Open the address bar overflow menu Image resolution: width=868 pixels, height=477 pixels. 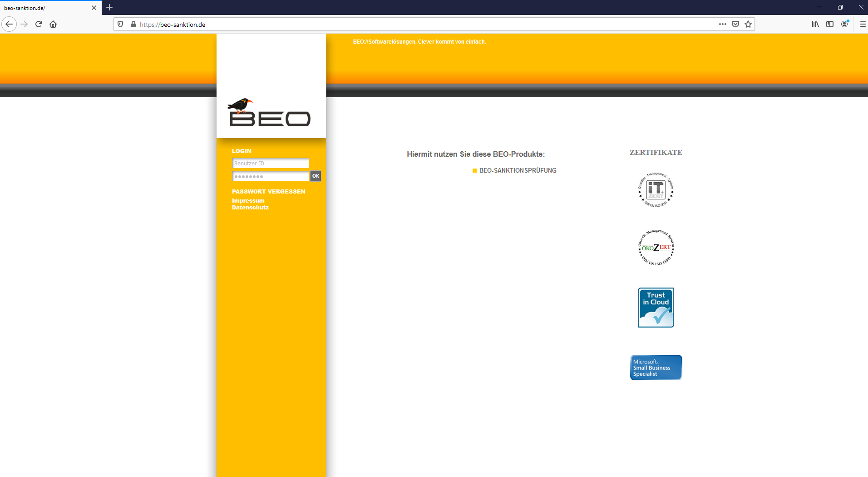tap(723, 24)
